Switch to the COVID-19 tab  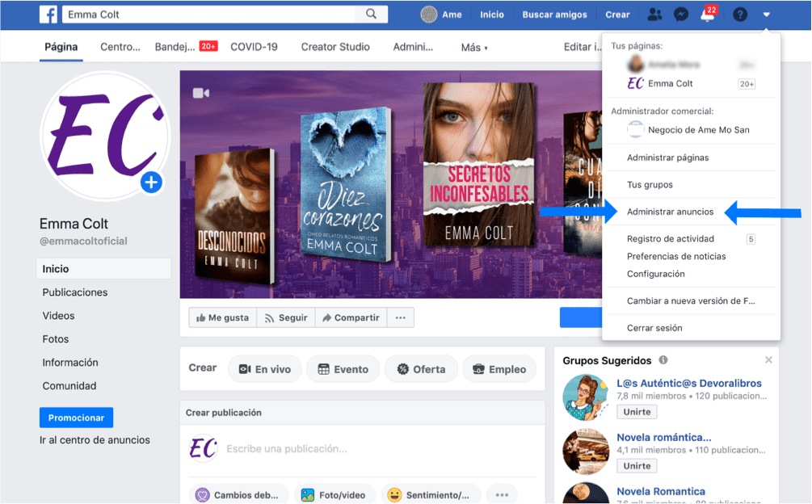coord(254,47)
